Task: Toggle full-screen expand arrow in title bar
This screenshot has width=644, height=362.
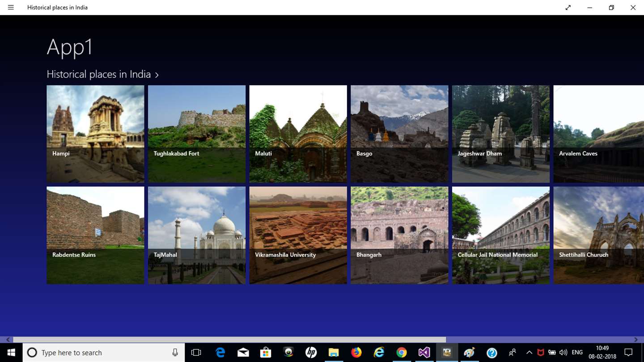Action: pos(568,8)
